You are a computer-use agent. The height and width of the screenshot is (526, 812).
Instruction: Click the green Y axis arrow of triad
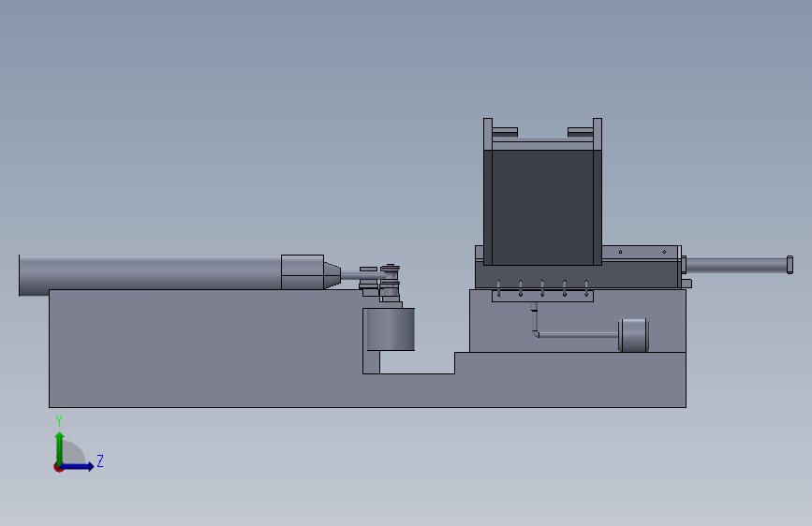click(x=60, y=448)
